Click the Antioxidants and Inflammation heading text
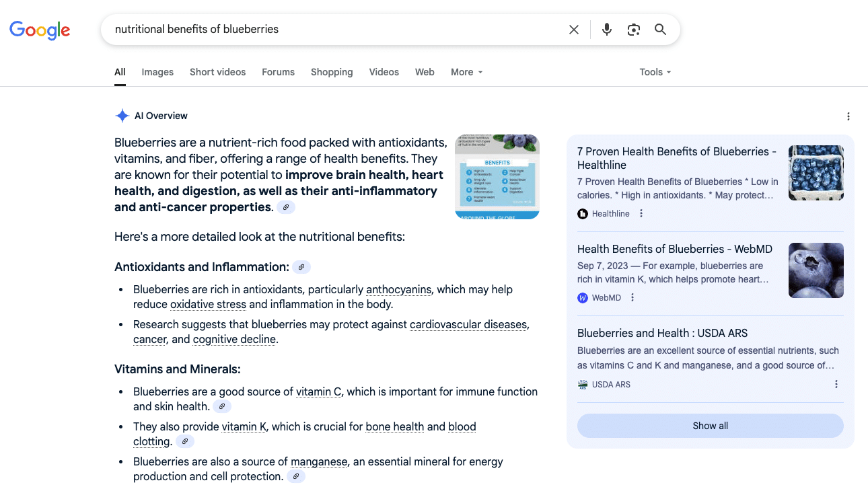 tap(202, 267)
